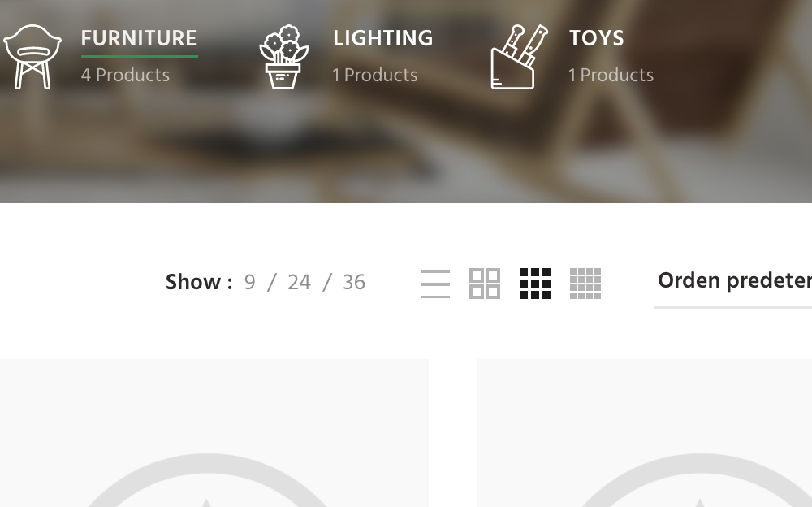Switch to list view layout

tap(435, 284)
